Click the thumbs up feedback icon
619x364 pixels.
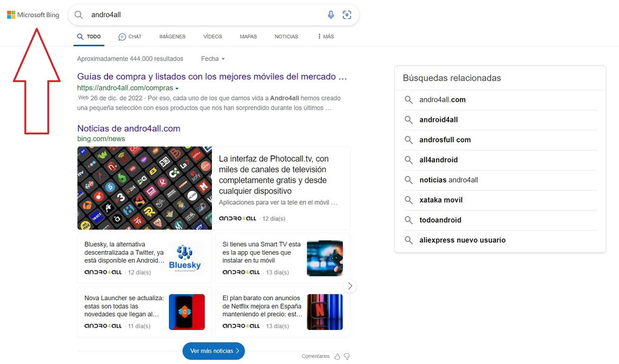[337, 357]
